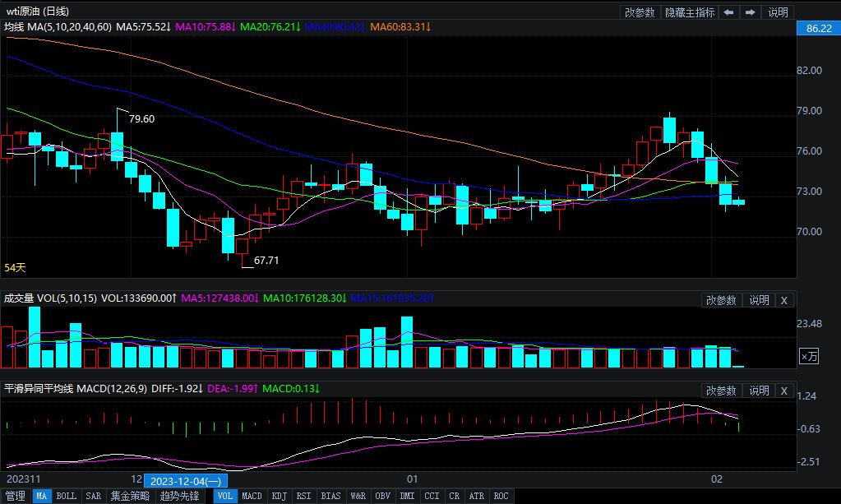Select the MACD tab in bottom bar
Screen dimensions: 841x504
tap(252, 496)
